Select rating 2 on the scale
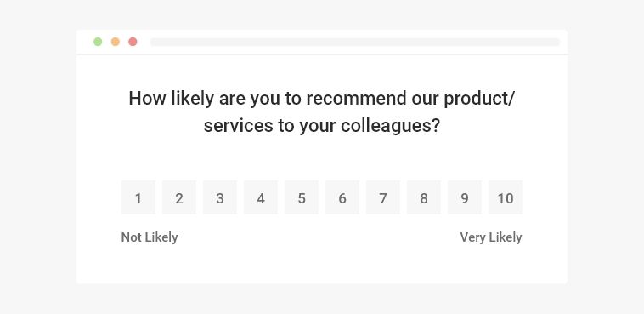The image size is (644, 314). pos(179,197)
